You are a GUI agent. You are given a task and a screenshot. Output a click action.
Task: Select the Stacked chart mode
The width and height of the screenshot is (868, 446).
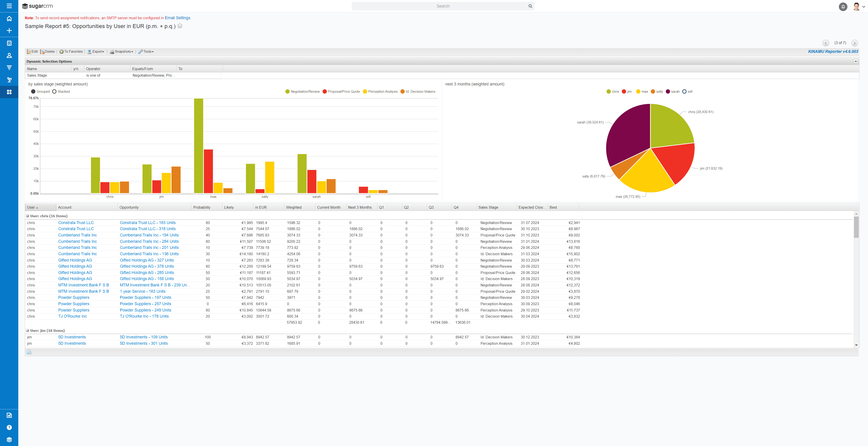[x=61, y=92]
